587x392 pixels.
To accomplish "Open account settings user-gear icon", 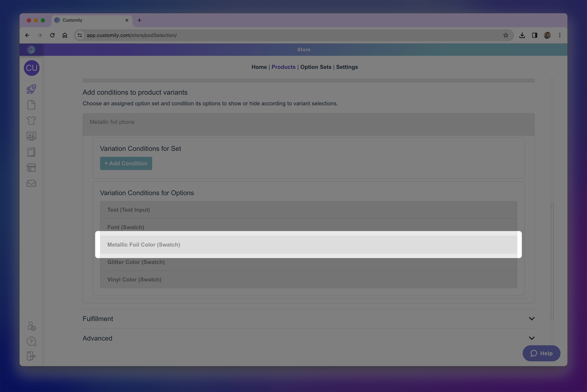I will coord(32,326).
